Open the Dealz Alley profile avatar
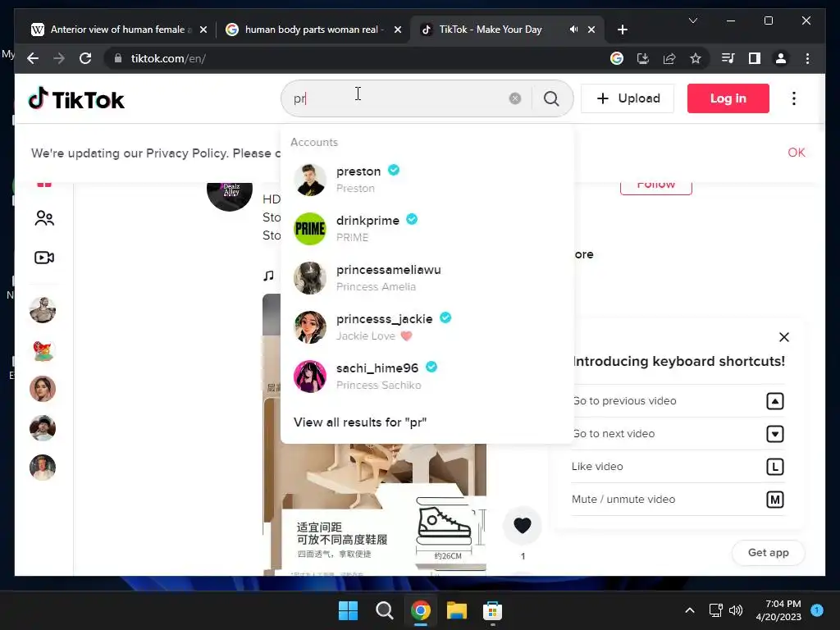 click(x=230, y=195)
